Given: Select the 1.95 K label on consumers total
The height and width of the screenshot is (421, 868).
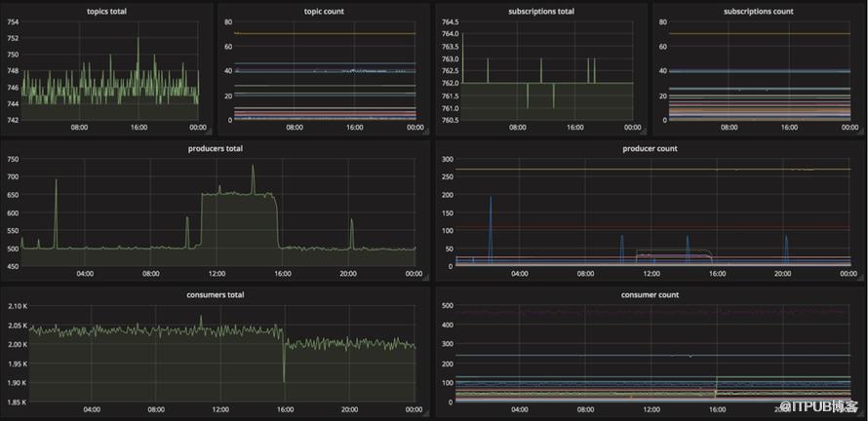Looking at the screenshot, I should [16, 364].
